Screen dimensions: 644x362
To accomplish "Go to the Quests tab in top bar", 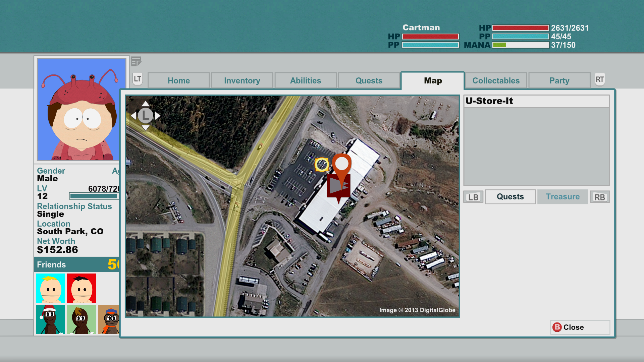I will coord(369,80).
